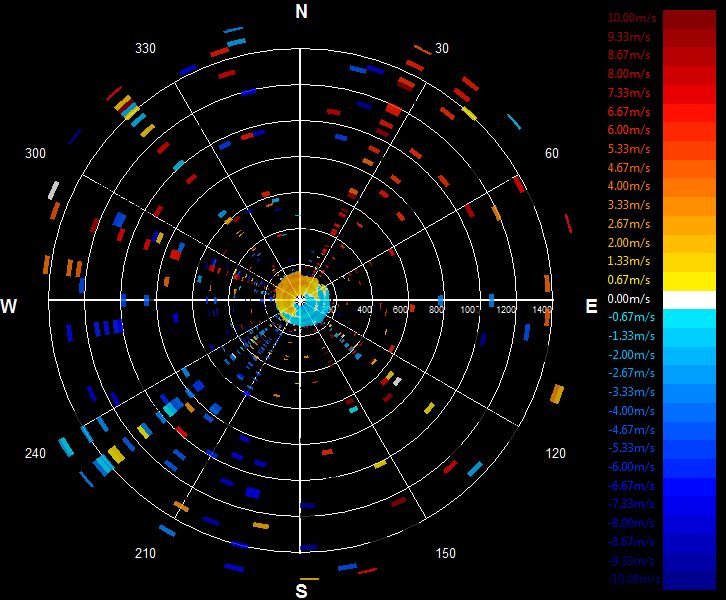
Task: Select the 210 degree bearing label
Action: pyautogui.click(x=145, y=553)
